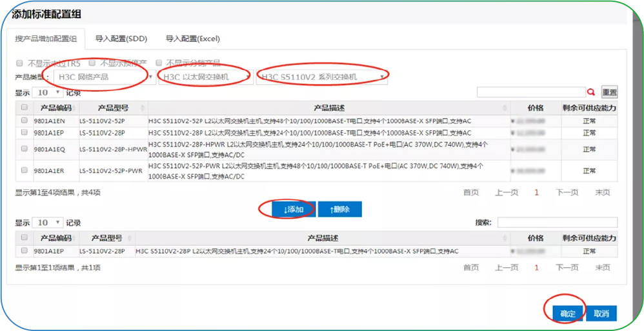Click the ↑删除 button
Screen dimensions: 644x331
tap(339, 210)
